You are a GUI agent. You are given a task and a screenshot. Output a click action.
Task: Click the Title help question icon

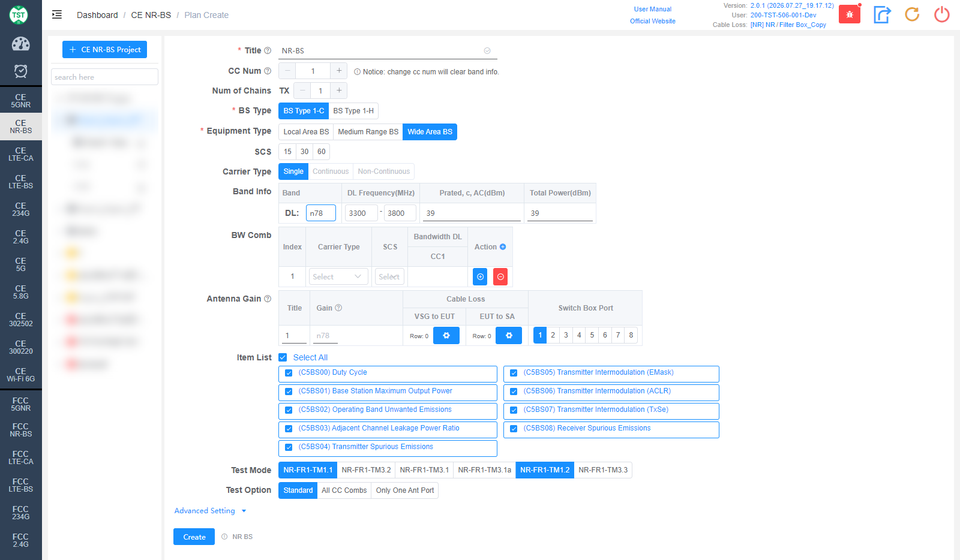[268, 51]
